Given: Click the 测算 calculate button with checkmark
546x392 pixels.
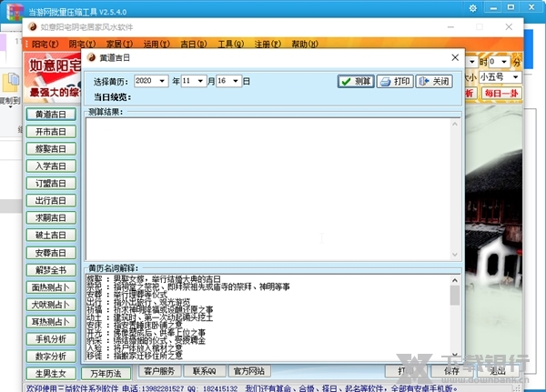Looking at the screenshot, I should [x=355, y=81].
